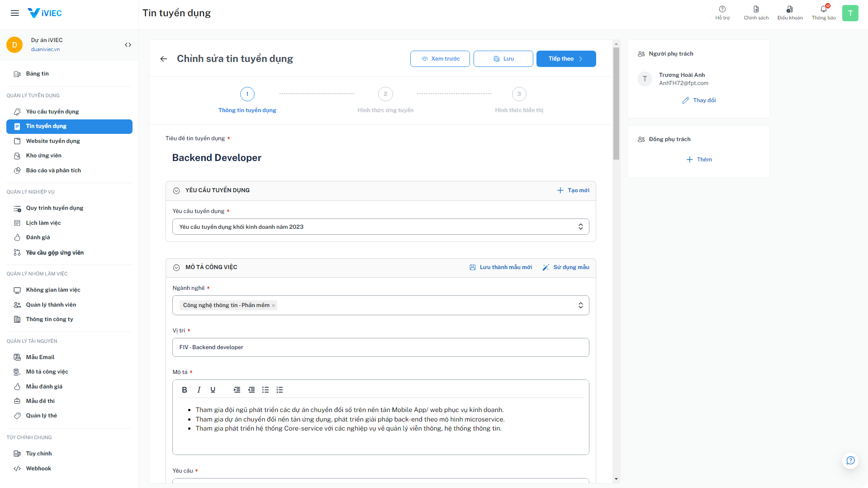This screenshot has width=868, height=488.
Task: Switch the Dự án iVIEC workspace selector
Action: (x=128, y=45)
